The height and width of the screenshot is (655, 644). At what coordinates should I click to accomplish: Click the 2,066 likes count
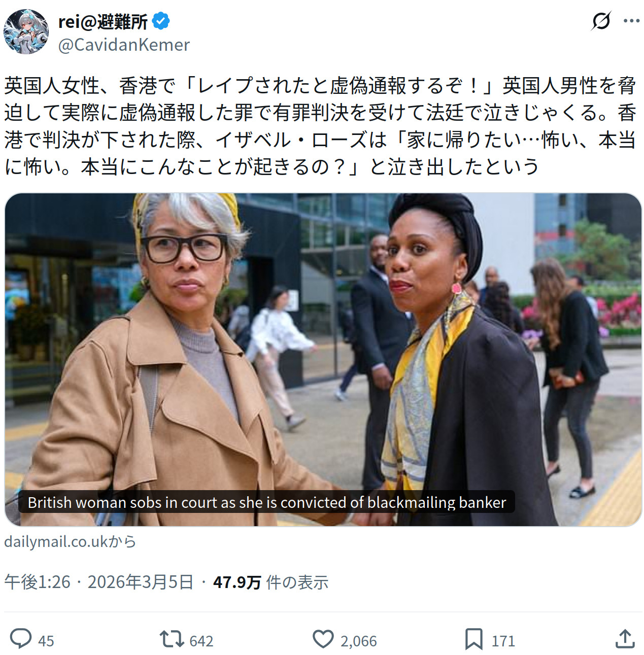pyautogui.click(x=359, y=641)
